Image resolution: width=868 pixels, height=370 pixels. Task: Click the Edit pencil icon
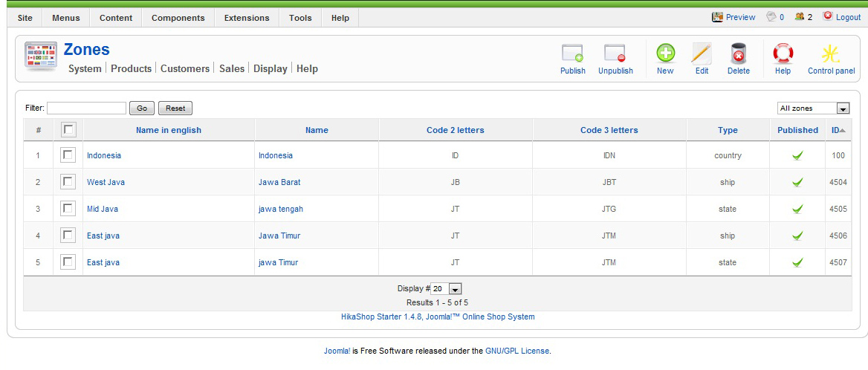[x=702, y=54]
